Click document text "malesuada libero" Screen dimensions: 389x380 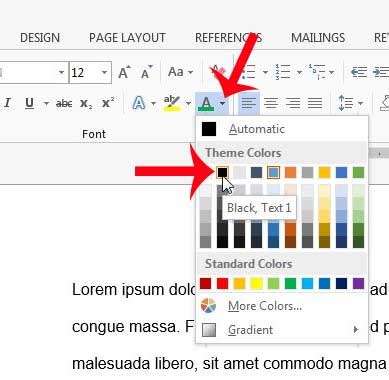[x=133, y=363]
